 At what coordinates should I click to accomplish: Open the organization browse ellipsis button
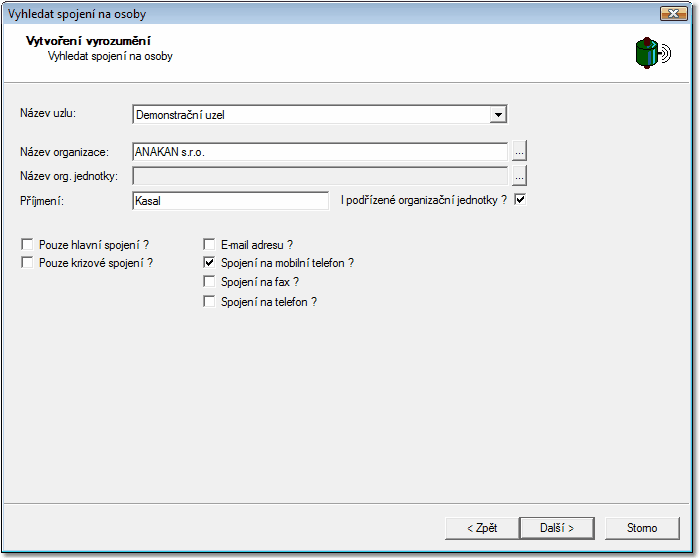519,151
